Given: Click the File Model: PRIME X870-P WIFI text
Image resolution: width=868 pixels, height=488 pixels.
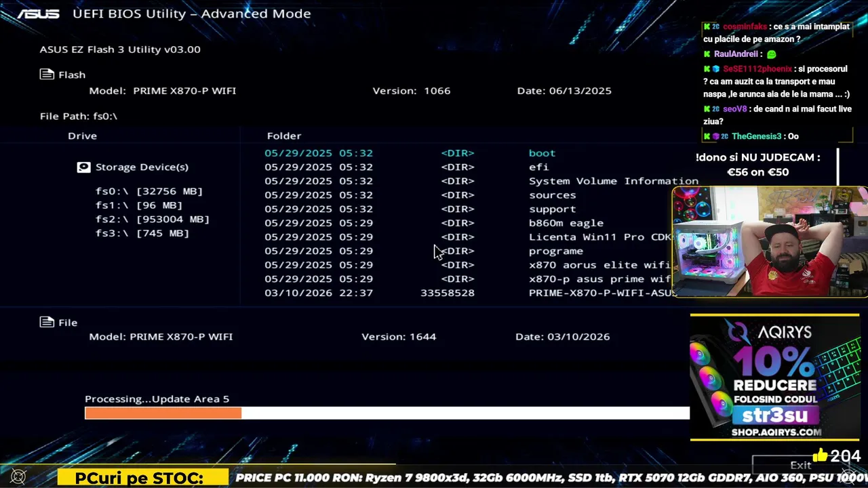Looking at the screenshot, I should [x=161, y=337].
